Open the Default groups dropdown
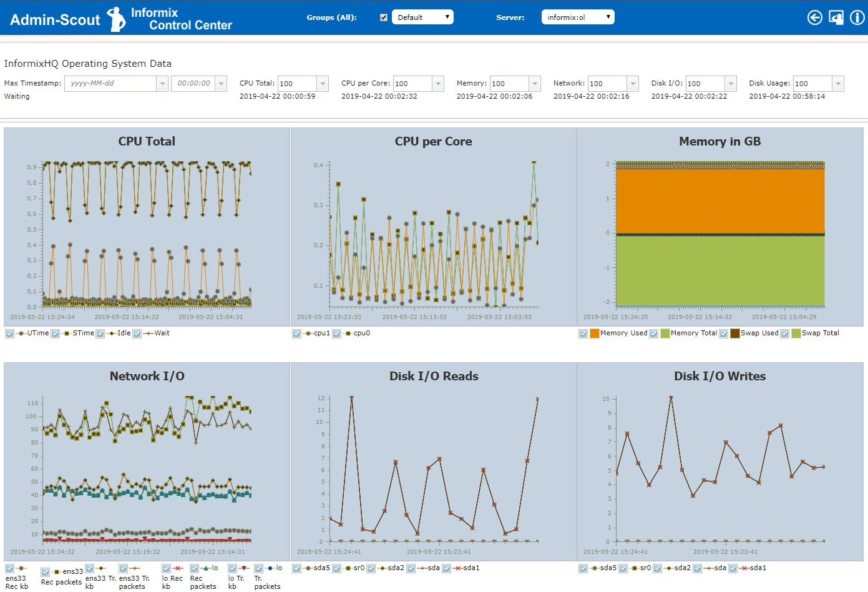 pos(422,17)
